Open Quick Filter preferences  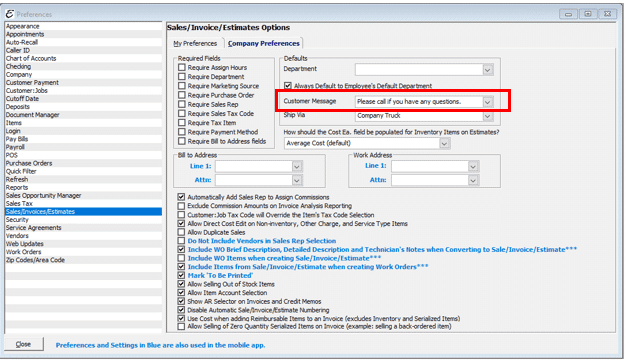pos(83,171)
